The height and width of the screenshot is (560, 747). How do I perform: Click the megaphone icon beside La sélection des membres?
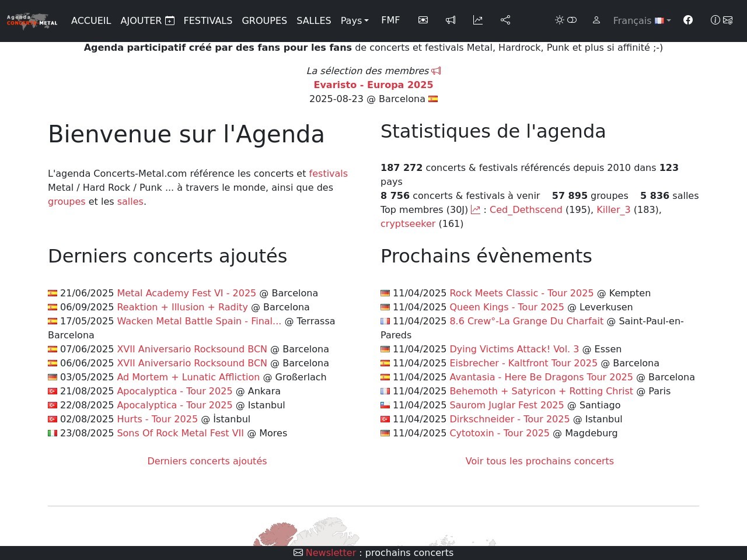pos(436,71)
